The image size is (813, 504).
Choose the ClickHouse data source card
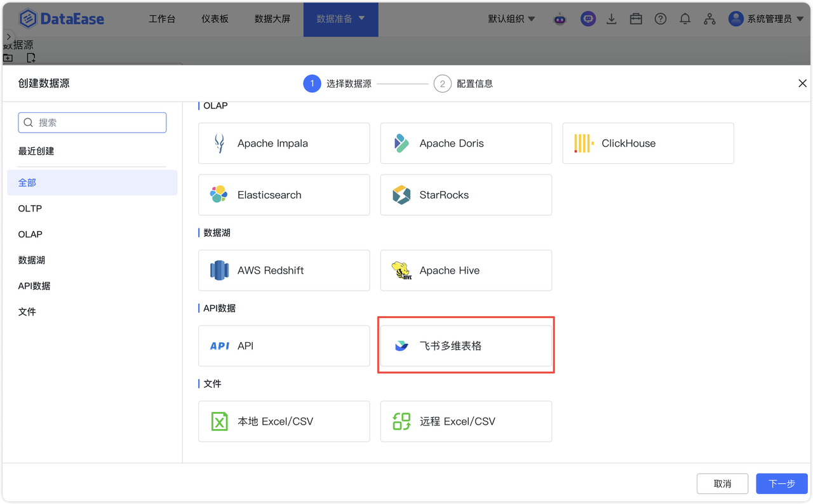pyautogui.click(x=648, y=143)
